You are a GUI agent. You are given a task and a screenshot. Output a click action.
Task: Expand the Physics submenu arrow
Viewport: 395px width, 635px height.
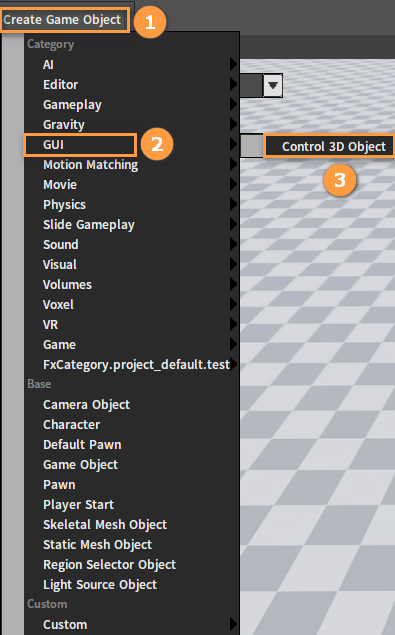point(233,204)
